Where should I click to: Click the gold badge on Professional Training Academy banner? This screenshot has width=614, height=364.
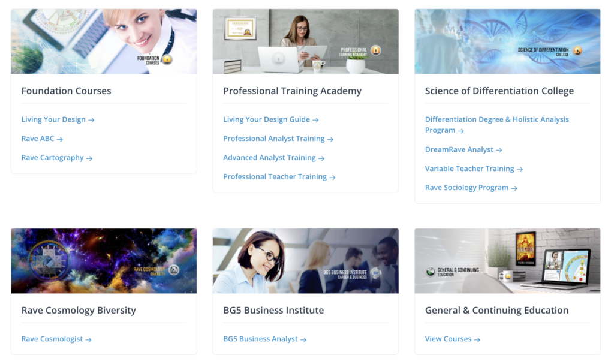376,50
